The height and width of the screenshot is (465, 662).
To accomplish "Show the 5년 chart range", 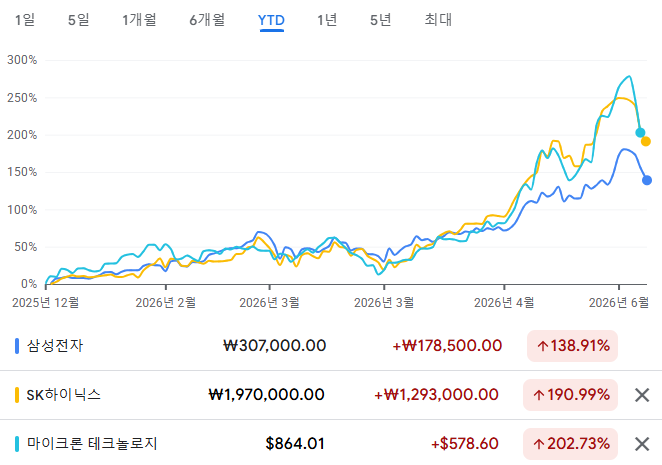I will click(380, 20).
